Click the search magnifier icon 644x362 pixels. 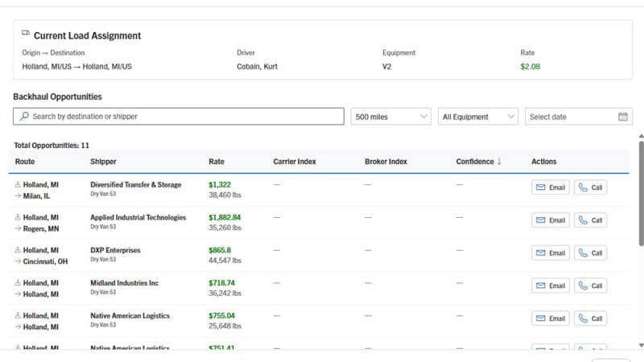point(24,117)
